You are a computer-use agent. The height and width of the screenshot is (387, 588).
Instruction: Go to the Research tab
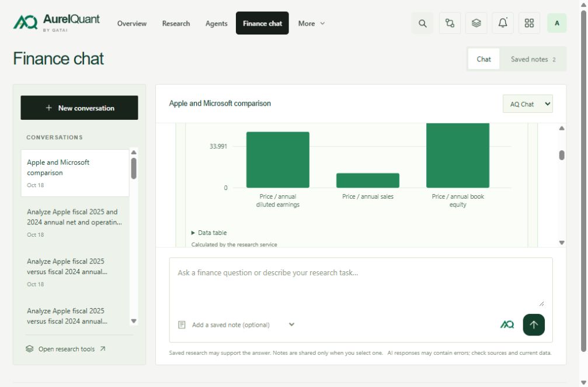pyautogui.click(x=176, y=23)
